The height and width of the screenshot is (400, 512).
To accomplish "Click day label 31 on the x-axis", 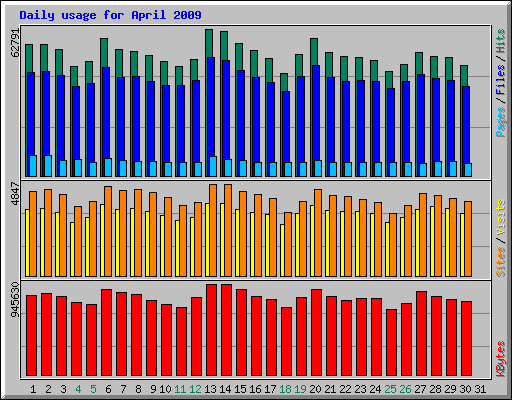I will 480,389.
